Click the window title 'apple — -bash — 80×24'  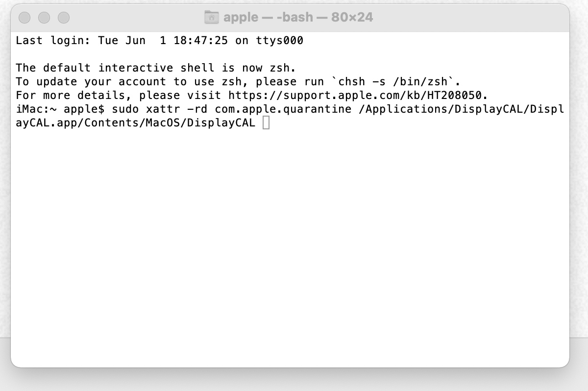click(x=298, y=18)
